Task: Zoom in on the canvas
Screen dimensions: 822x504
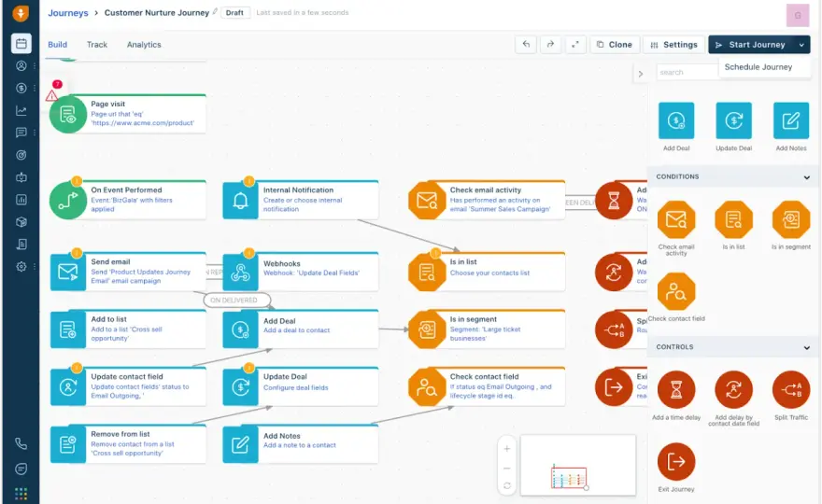Action: tap(507, 448)
